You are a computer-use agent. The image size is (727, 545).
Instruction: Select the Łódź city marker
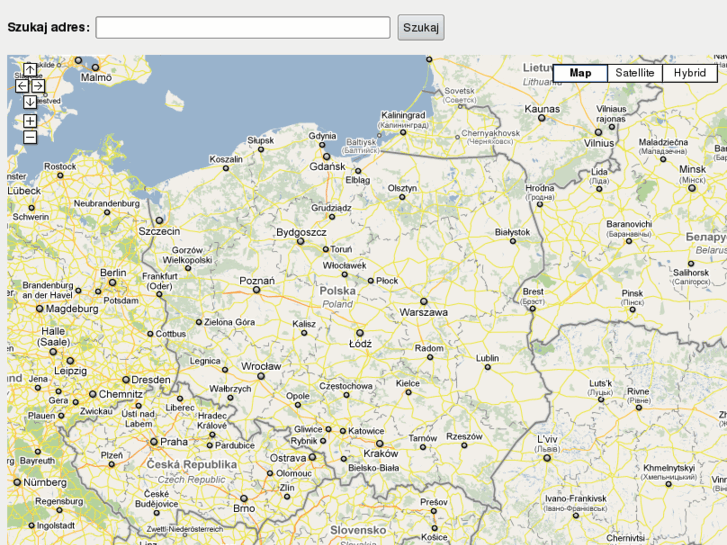coord(360,333)
